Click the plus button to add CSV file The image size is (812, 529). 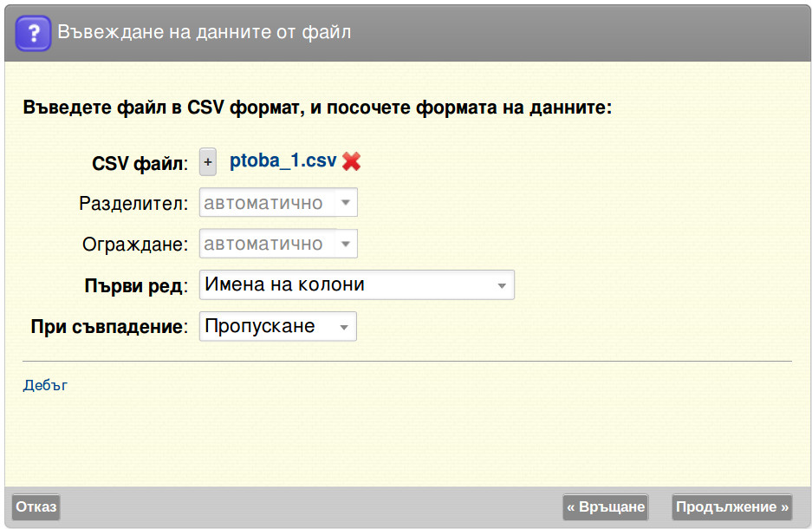208,162
